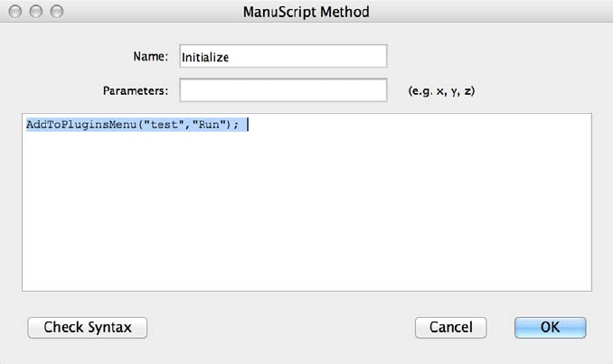The image size is (613, 364).
Task: Click the closing parenthesis in the code line
Action: coord(225,126)
